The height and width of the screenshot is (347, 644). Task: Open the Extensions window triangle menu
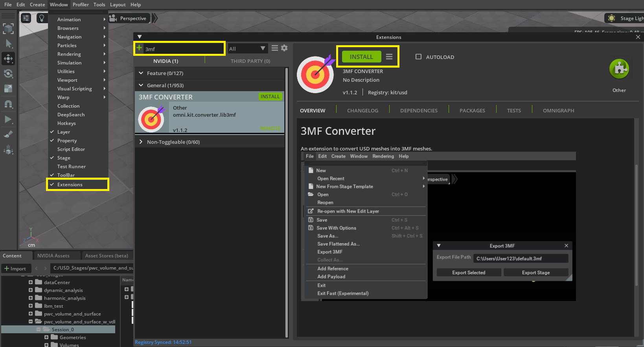coord(139,37)
